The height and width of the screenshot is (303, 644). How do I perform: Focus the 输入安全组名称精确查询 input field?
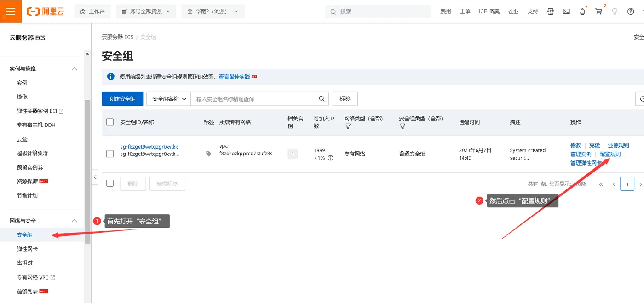click(x=253, y=99)
